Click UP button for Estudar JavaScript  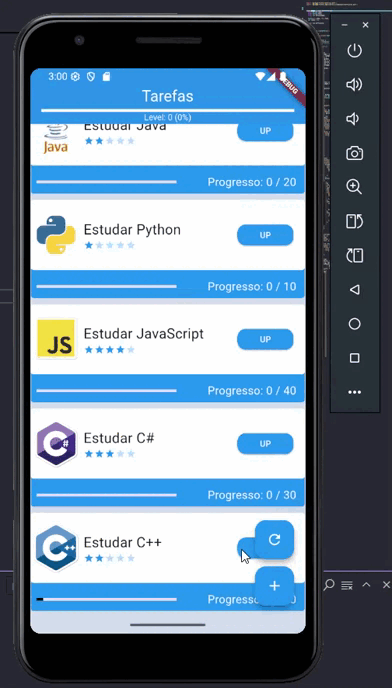(x=265, y=339)
